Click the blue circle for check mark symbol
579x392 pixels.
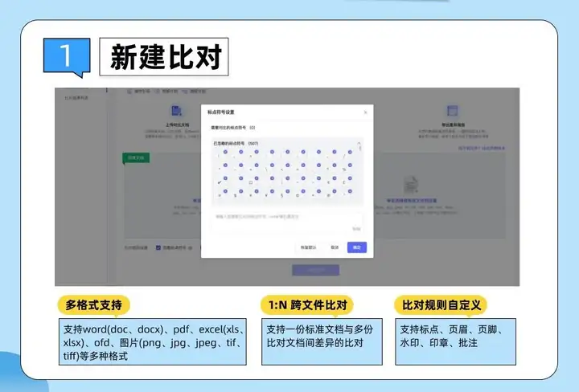225,178
